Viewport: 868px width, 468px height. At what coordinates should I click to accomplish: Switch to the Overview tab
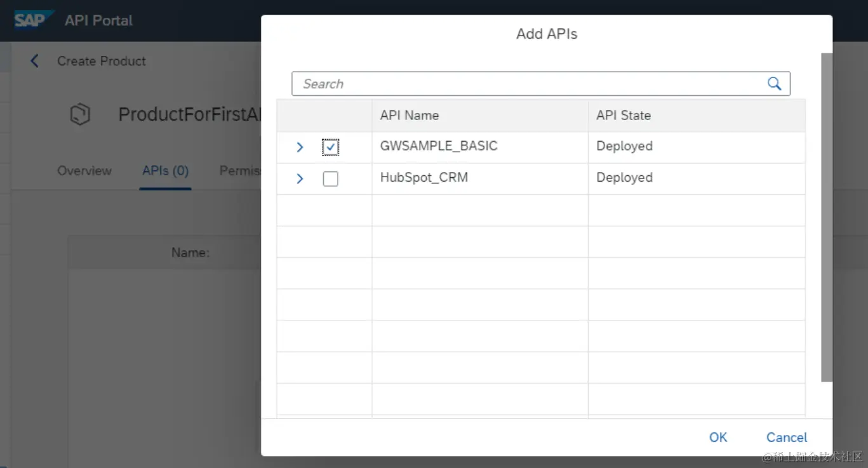click(x=84, y=171)
